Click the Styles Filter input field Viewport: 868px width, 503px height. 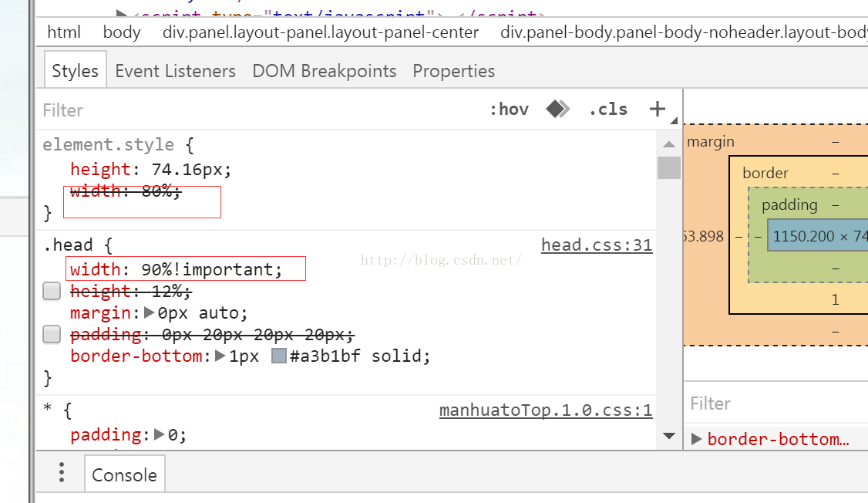(261, 110)
